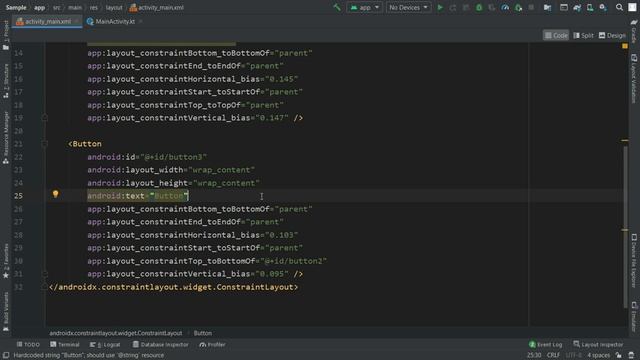The width and height of the screenshot is (640, 360).
Task: Open the Logcat tool window
Action: tap(105, 344)
